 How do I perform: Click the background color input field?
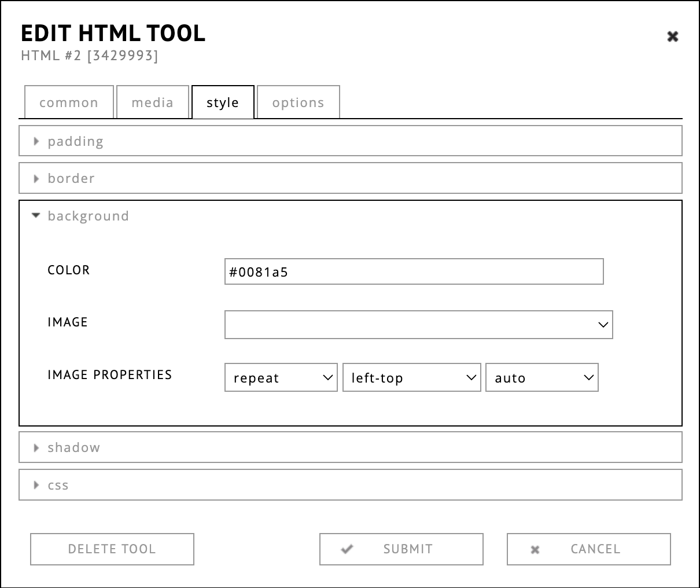(414, 271)
